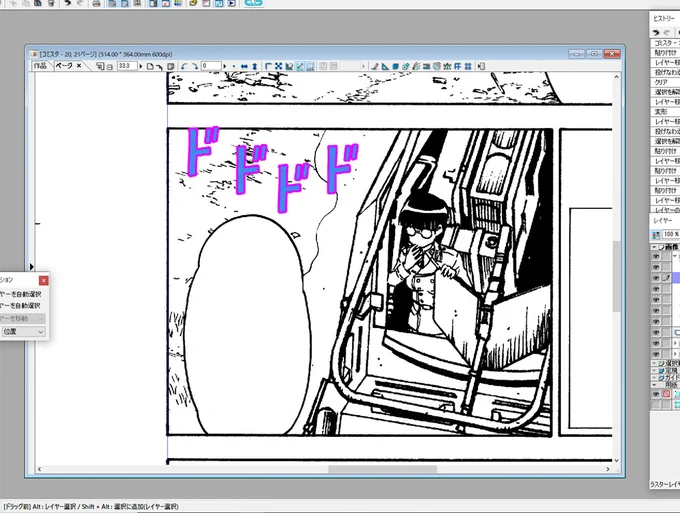680x513 pixels.
Task: Click the rotate view left icon
Action: coord(184,66)
